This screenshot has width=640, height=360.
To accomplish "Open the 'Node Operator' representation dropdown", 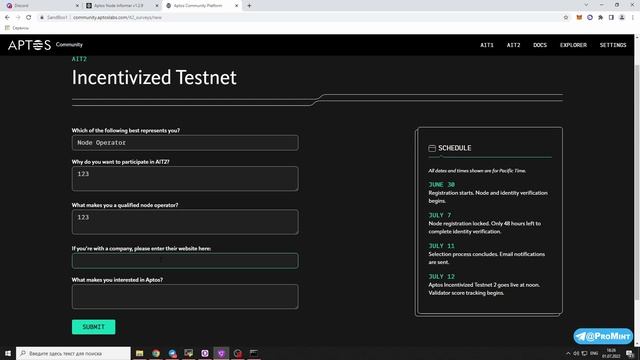I will coord(185,143).
